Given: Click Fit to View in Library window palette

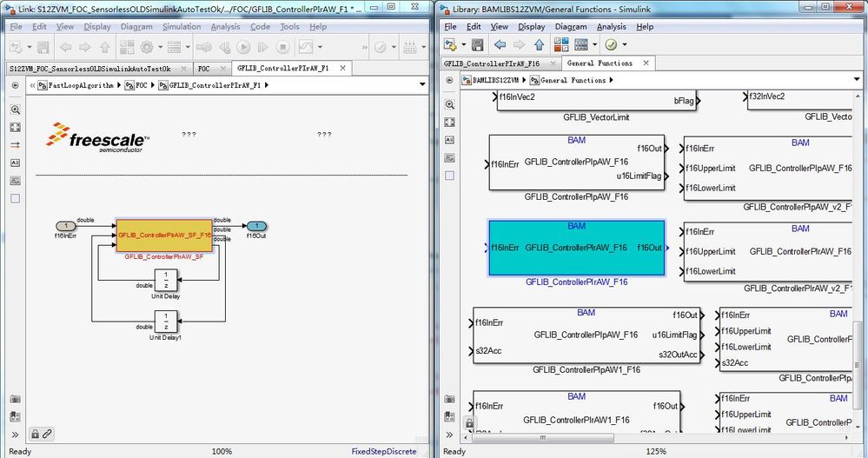Looking at the screenshot, I should [x=449, y=122].
